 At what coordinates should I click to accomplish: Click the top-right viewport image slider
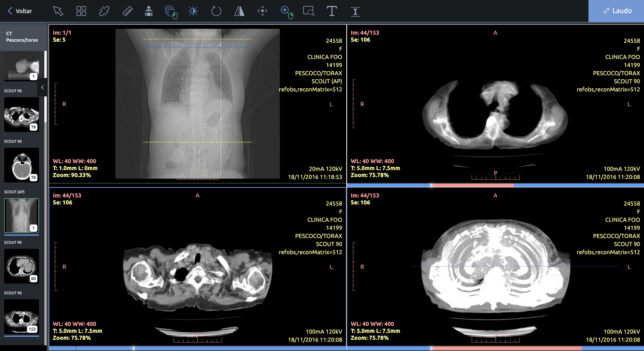click(495, 185)
